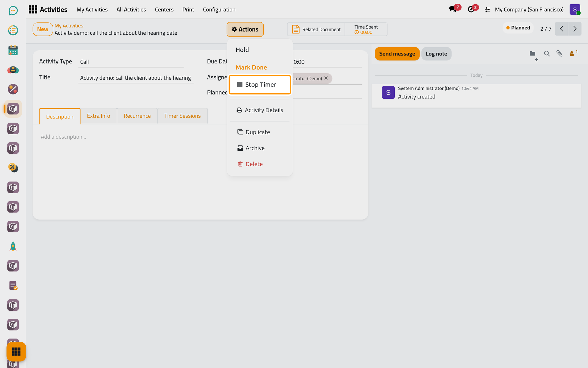Open the Activity Type Call dropdown field
The width and height of the screenshot is (588, 368).
point(131,62)
